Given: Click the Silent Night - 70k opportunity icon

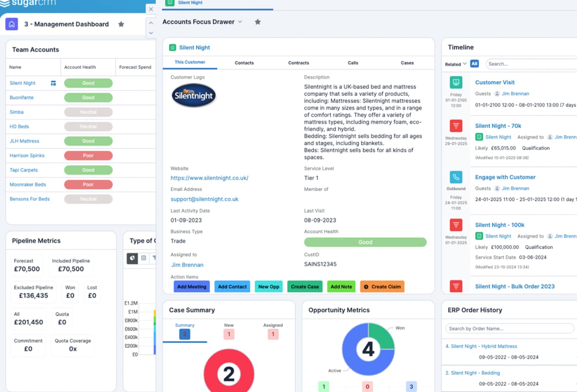Looking at the screenshot, I should pos(456,126).
